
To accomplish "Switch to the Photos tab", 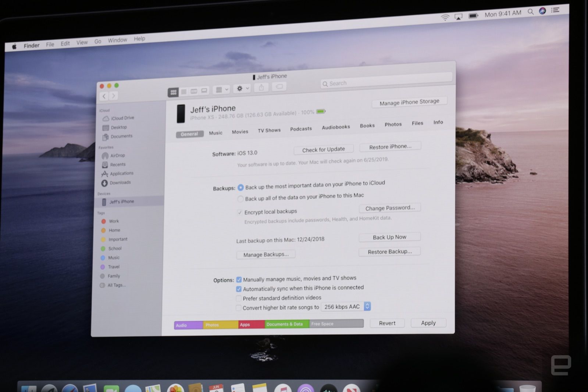I will tap(393, 124).
